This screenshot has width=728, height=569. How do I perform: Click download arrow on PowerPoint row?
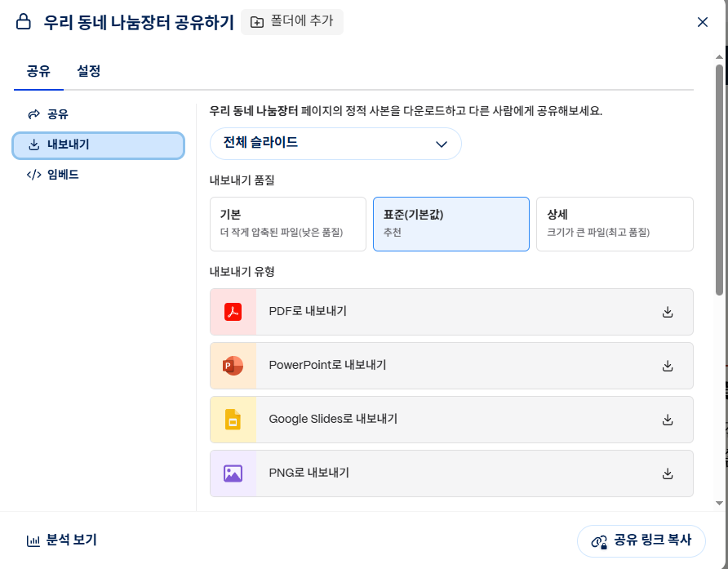click(668, 366)
